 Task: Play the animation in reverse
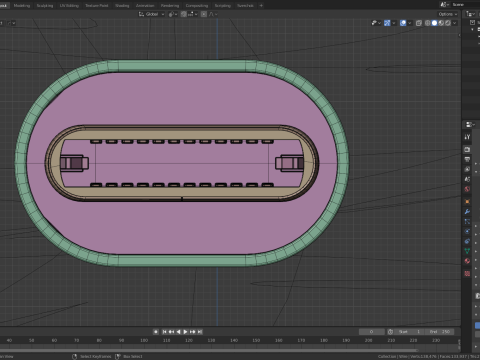178,332
